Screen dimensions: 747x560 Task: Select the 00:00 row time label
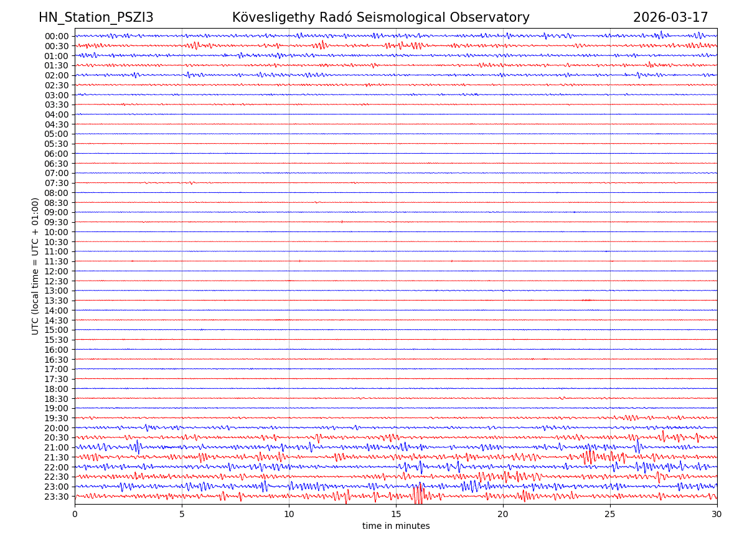[x=57, y=36]
